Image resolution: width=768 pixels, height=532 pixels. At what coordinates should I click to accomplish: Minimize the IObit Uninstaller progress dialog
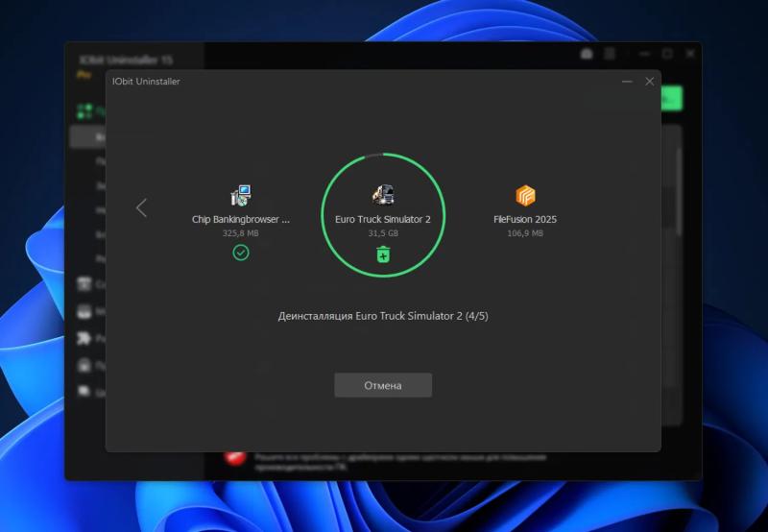click(x=627, y=82)
